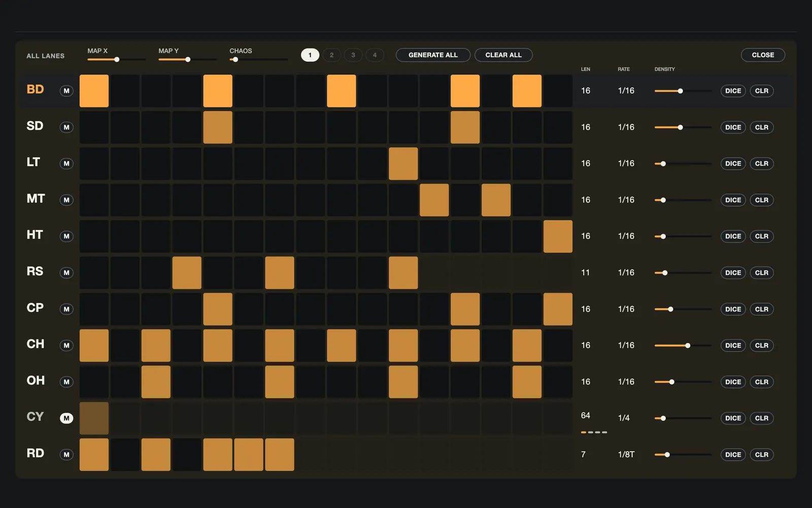This screenshot has height=508, width=812.
Task: Select the MT lane label
Action: 36,199
